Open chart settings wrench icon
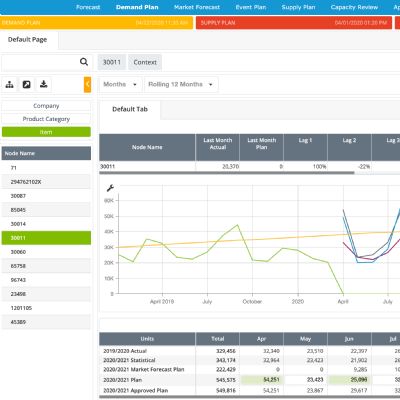 110,188
